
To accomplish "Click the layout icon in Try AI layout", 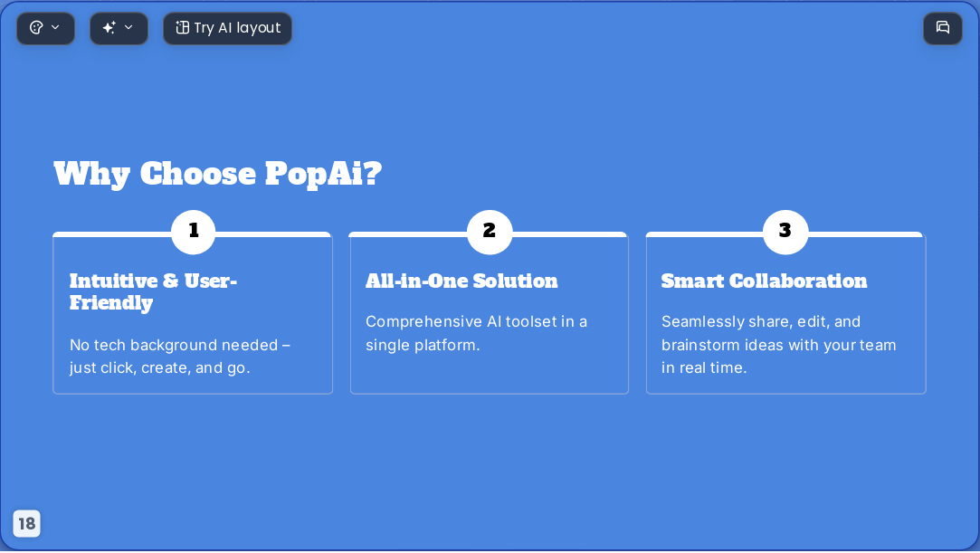I will click(x=182, y=27).
